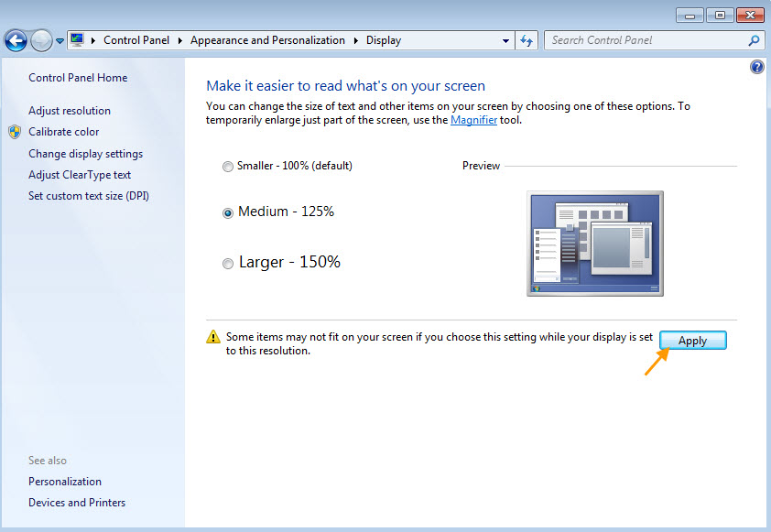Choose the Larger - 150% radio button

pos(228,264)
